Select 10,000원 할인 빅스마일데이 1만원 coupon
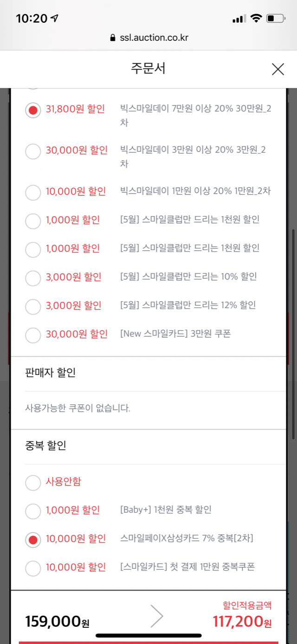Screen dimensions: 297x644 tap(33, 192)
